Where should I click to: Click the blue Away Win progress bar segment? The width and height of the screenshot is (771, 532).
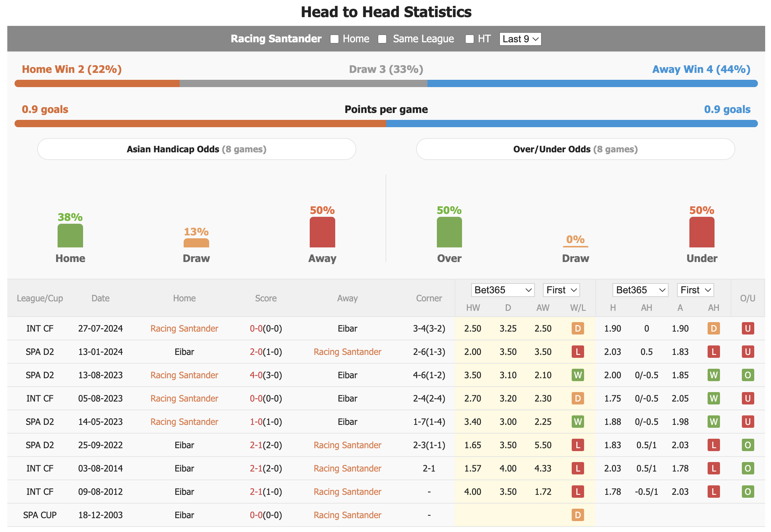(x=592, y=83)
